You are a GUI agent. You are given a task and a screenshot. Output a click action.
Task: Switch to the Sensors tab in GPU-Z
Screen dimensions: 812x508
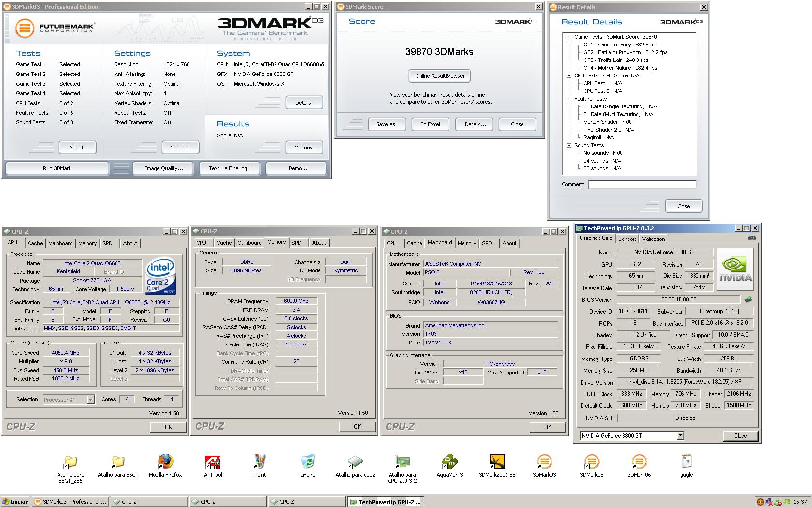[627, 239]
